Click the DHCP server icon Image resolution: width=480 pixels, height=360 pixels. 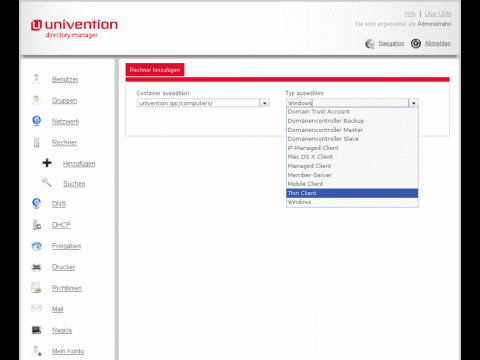(x=36, y=225)
